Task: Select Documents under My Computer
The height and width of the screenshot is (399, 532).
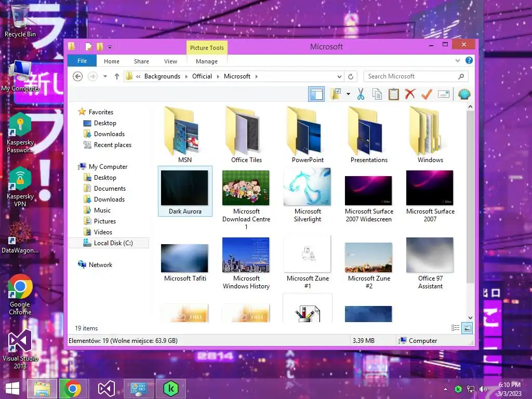Action: 110,188
